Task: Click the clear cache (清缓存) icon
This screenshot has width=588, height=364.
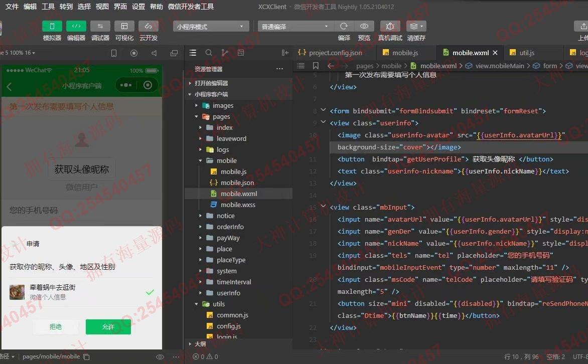Action: tap(416, 26)
